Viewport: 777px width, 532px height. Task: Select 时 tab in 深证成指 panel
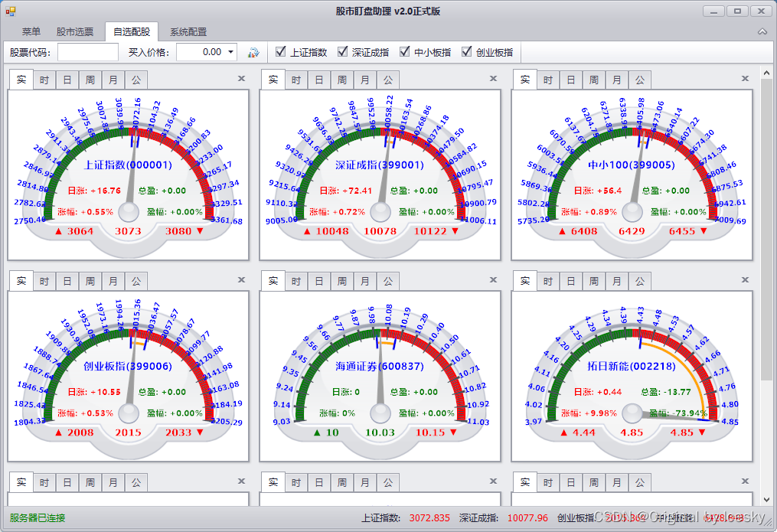tap(295, 80)
